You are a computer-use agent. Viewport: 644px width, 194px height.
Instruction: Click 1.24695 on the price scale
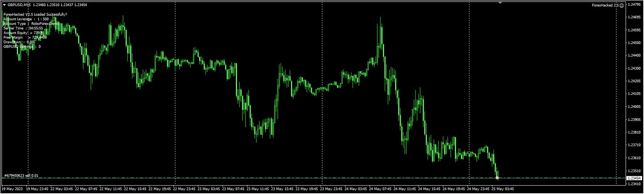click(634, 17)
